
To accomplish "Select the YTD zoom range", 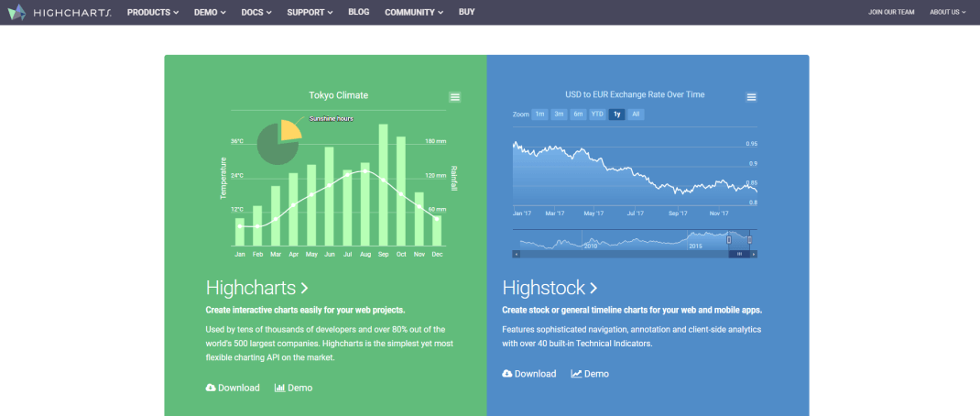I will 597,115.
